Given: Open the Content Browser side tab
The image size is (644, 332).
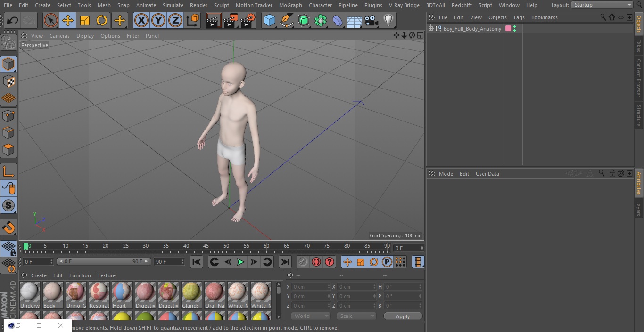Looking at the screenshot, I should (639, 78).
